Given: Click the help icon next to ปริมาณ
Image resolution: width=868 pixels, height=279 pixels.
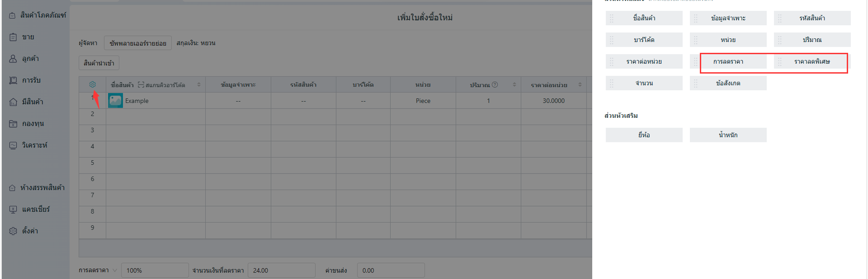Looking at the screenshot, I should [x=495, y=84].
